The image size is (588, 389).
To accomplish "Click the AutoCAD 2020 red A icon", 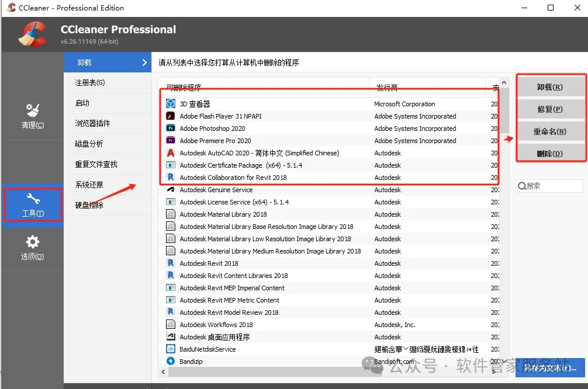I will (x=171, y=153).
